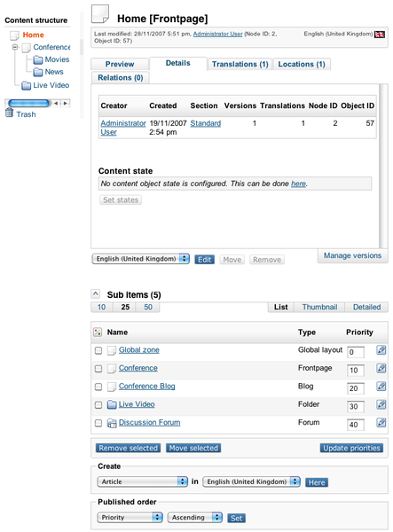Viewport: 393px width, 532px height.
Task: Click the Update priorities button
Action: tap(351, 448)
